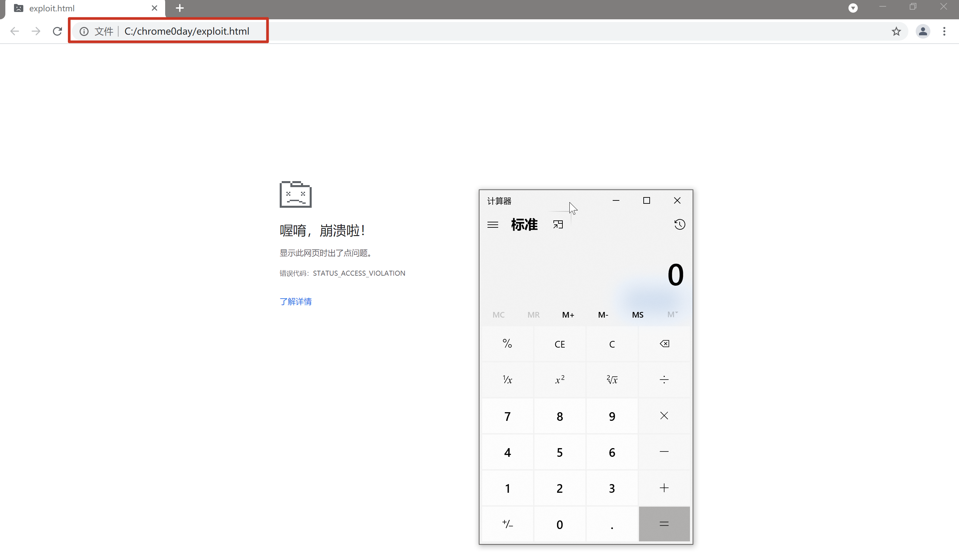Click the site info icon in address bar
This screenshot has width=959, height=560.
pos(84,31)
